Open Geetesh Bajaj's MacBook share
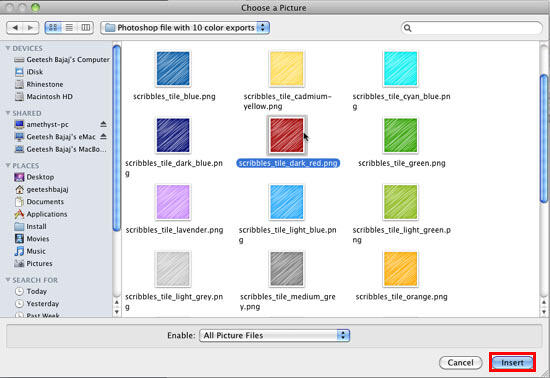The width and height of the screenshot is (550, 378). [x=60, y=149]
